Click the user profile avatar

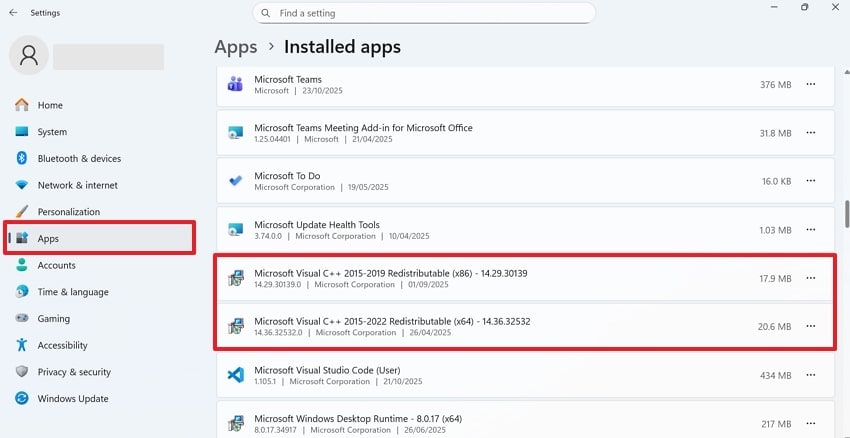coord(29,55)
